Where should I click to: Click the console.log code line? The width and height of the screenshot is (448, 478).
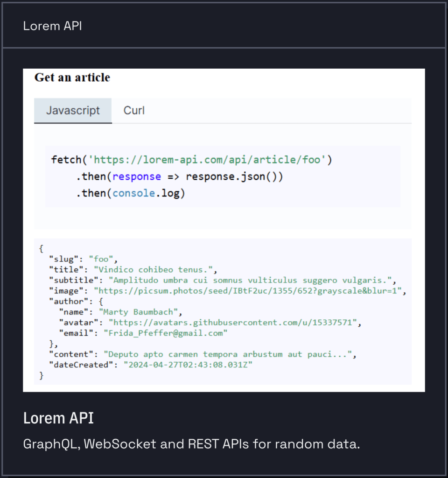tap(131, 193)
